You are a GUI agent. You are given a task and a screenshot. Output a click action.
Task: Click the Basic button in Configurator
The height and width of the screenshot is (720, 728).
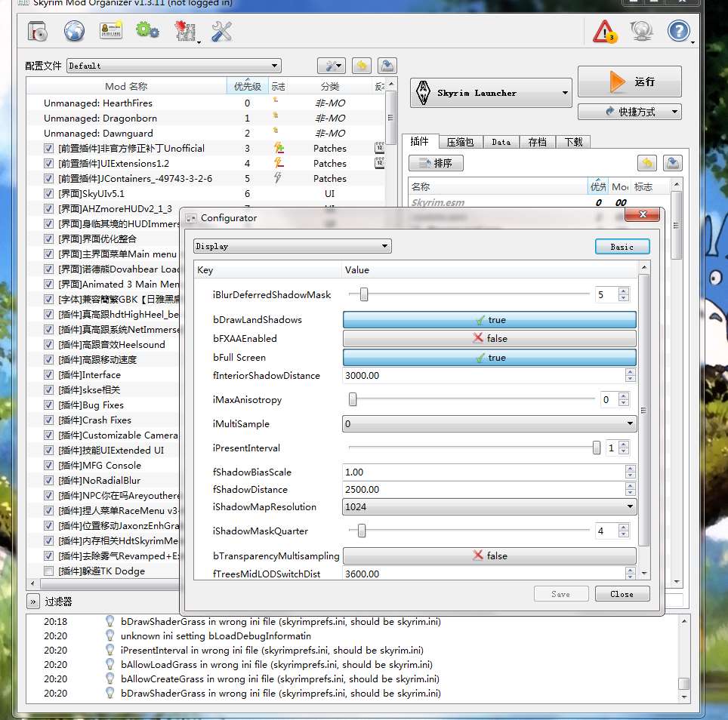[622, 247]
